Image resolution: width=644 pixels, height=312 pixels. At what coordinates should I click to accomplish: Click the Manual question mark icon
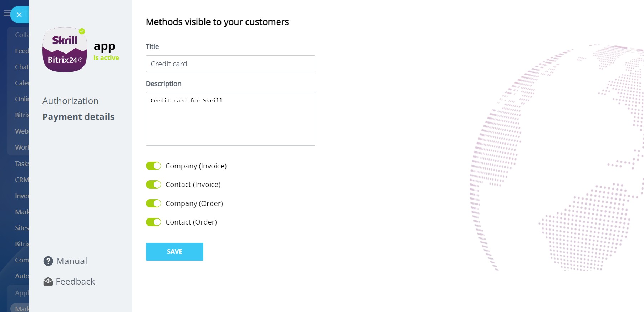pyautogui.click(x=48, y=261)
